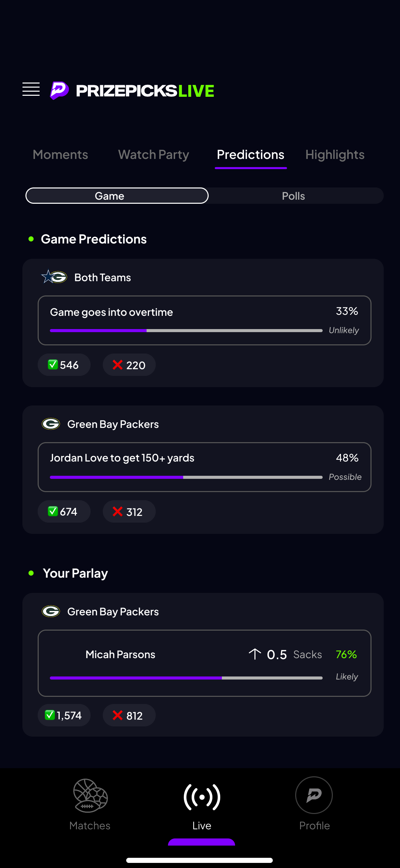The image size is (400, 868).
Task: Open the Micah Parsons 0.5 Sacks card
Action: (204, 663)
